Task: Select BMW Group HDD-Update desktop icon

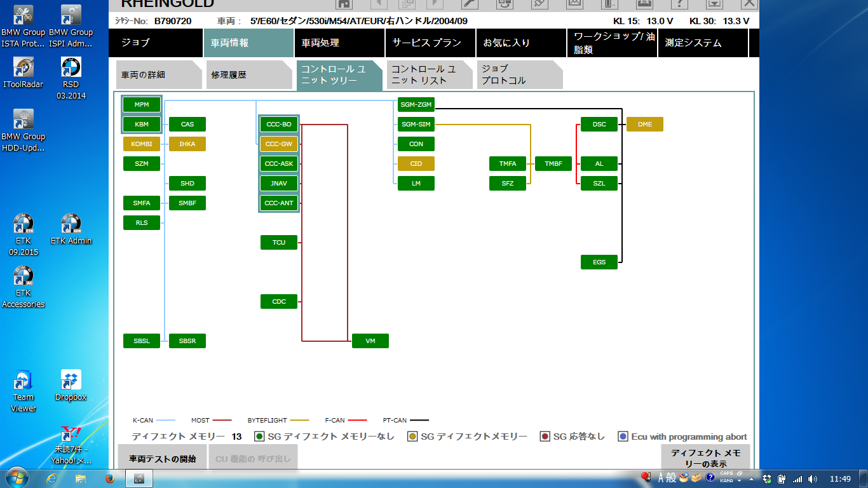Action: click(24, 130)
